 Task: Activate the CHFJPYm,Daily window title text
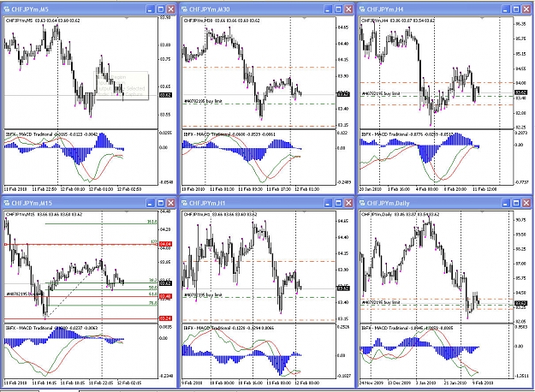[389, 204]
